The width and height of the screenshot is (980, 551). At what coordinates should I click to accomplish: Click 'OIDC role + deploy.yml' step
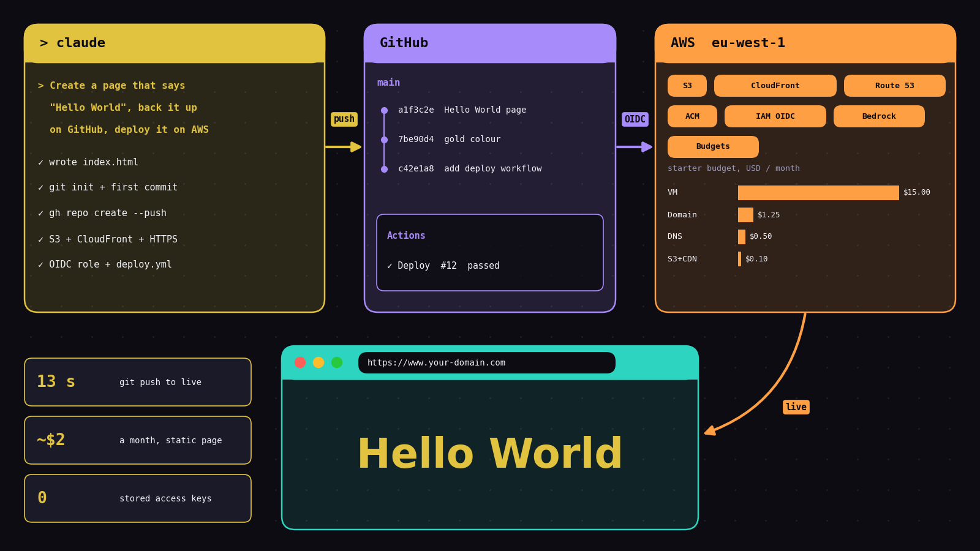pos(105,264)
